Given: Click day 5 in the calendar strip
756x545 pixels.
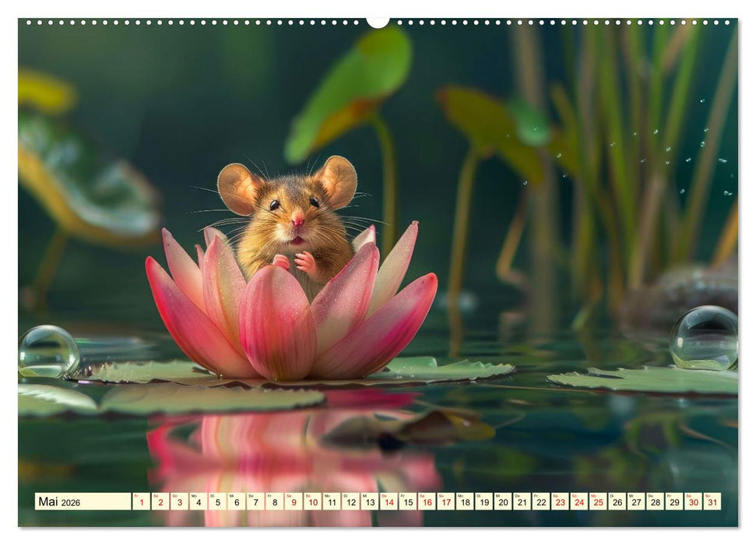Looking at the screenshot, I should coord(217,501).
